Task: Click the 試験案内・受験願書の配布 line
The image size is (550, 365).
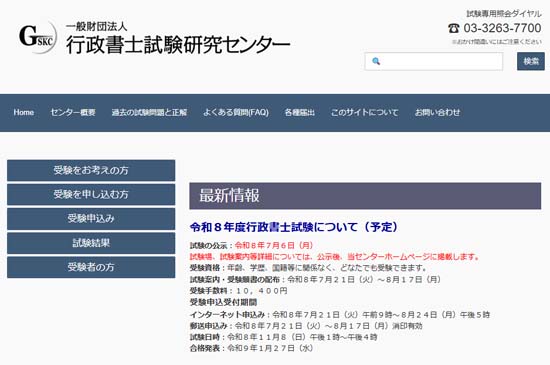Action: coord(315,279)
